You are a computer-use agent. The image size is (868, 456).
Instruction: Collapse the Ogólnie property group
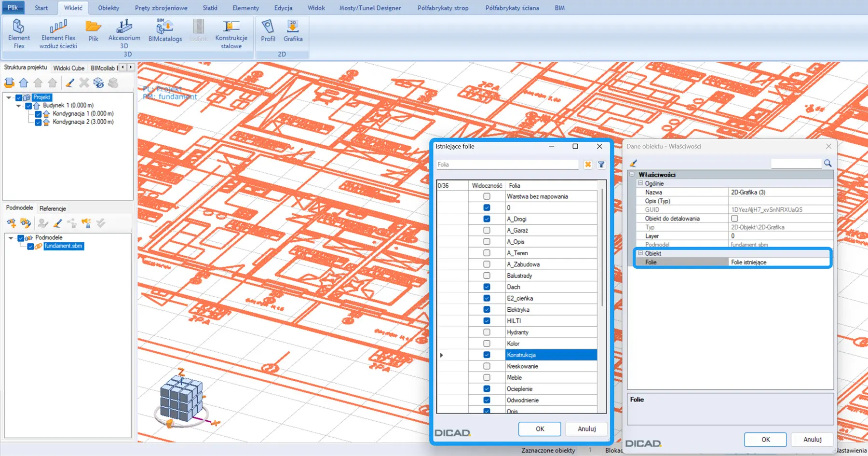click(x=640, y=183)
